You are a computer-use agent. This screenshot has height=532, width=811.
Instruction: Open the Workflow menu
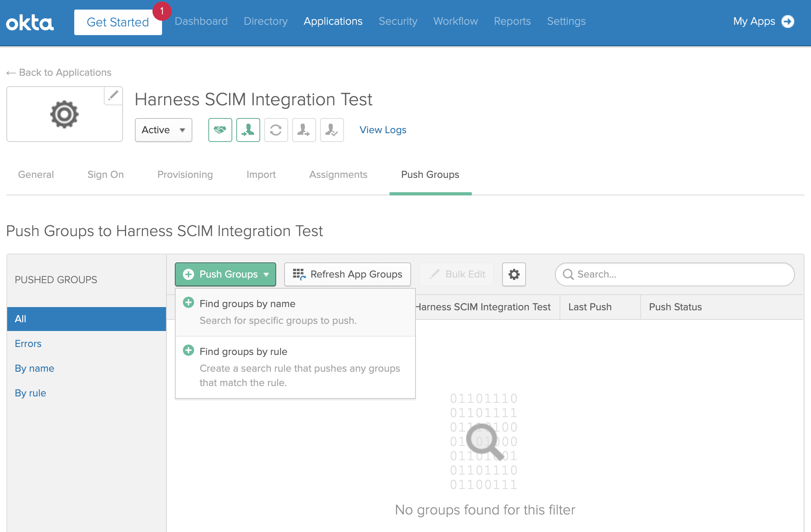point(455,21)
